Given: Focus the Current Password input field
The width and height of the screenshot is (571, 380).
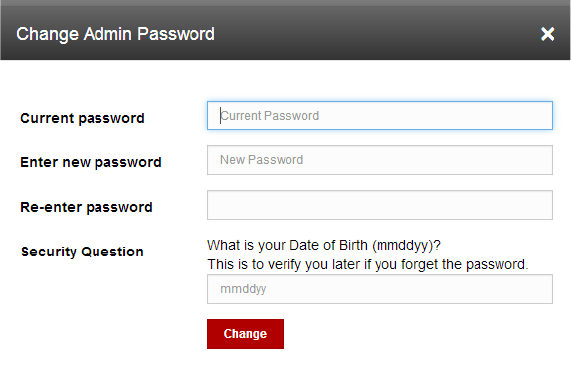Looking at the screenshot, I should (x=380, y=115).
